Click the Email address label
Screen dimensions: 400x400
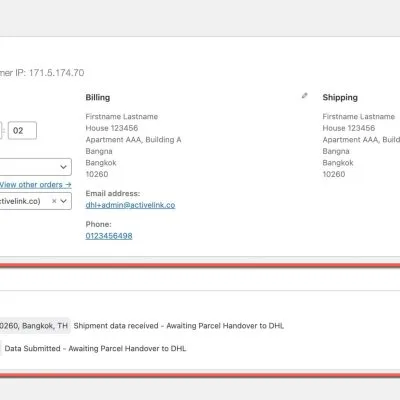pos(113,193)
